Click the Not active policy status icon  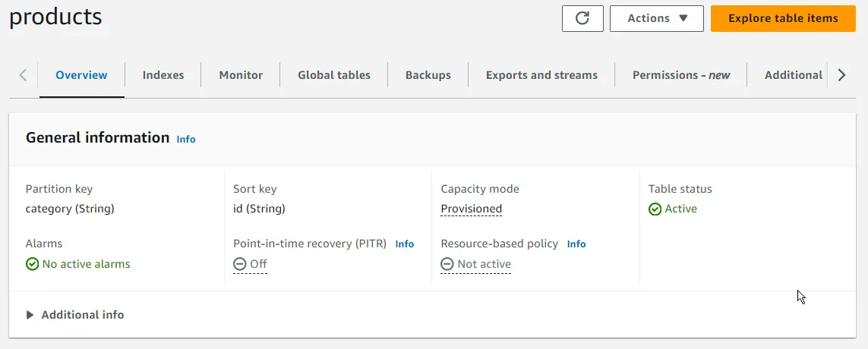click(x=447, y=265)
